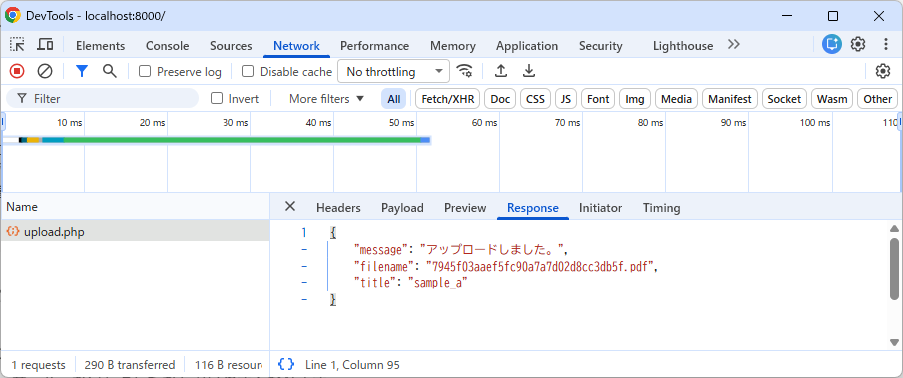Open the Initiator tab
This screenshot has height=378, width=903.
pos(601,208)
